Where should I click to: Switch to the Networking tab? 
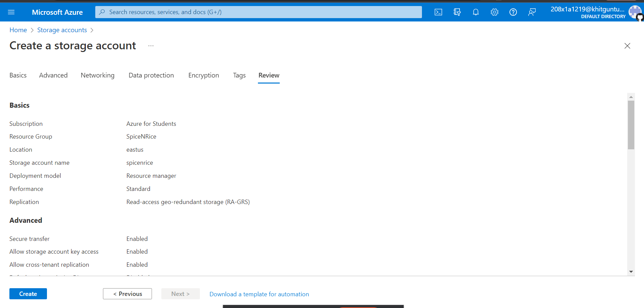point(98,75)
